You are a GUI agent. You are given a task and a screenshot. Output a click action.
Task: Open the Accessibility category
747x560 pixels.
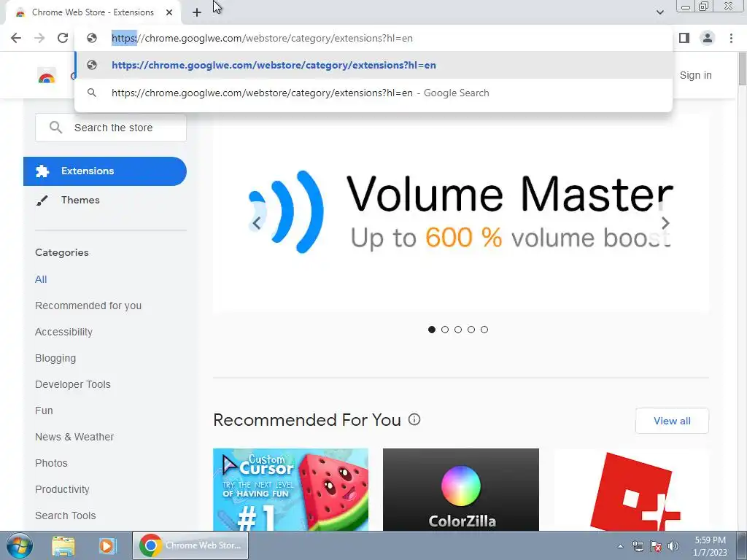point(63,332)
